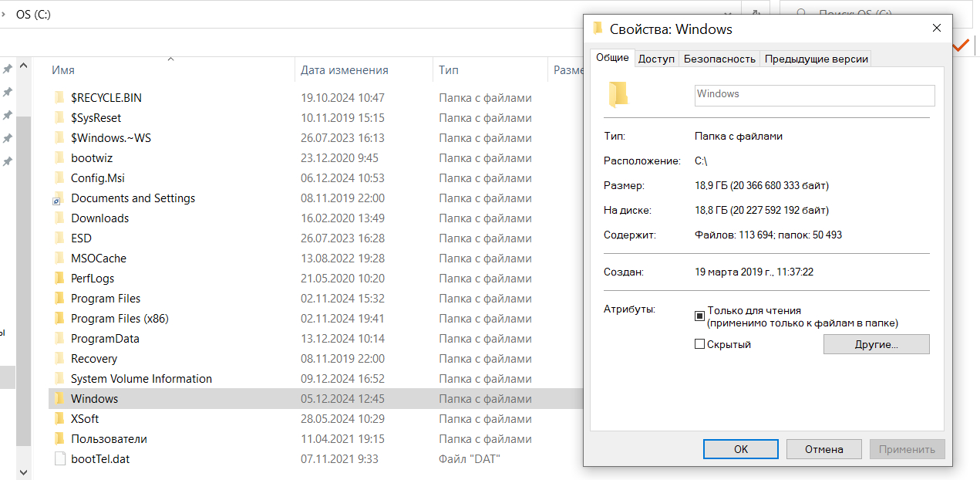Image resolution: width=980 pixels, height=480 pixels.
Task: Click the Program Files folder icon
Action: coord(59,299)
